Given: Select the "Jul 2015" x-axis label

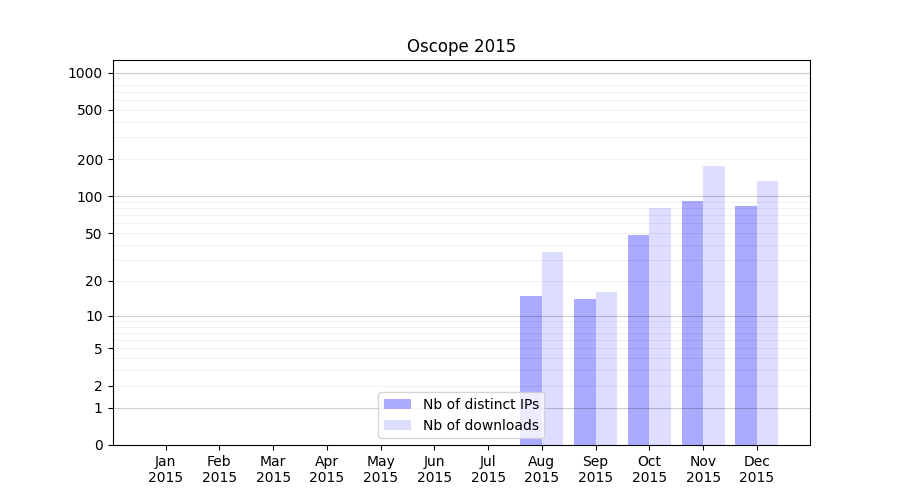Looking at the screenshot, I should click(x=488, y=469).
